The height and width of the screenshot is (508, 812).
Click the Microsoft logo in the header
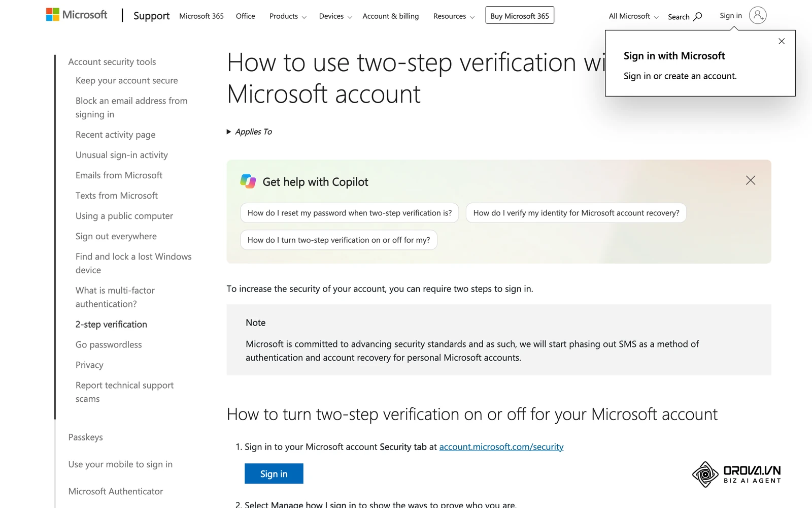coord(77,15)
